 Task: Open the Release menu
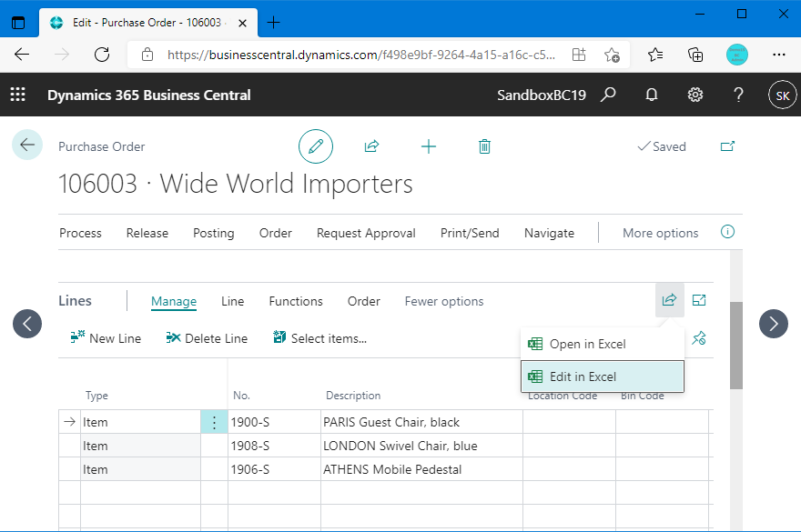pyautogui.click(x=147, y=233)
